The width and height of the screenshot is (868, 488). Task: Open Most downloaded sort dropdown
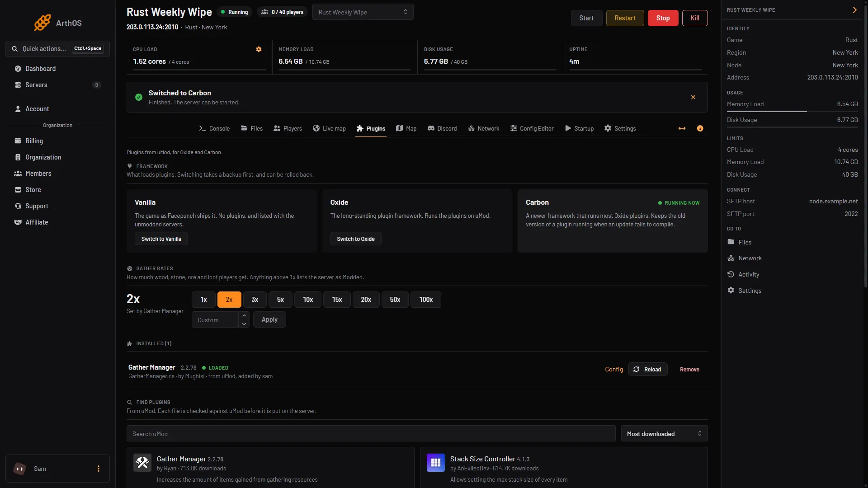[664, 434]
